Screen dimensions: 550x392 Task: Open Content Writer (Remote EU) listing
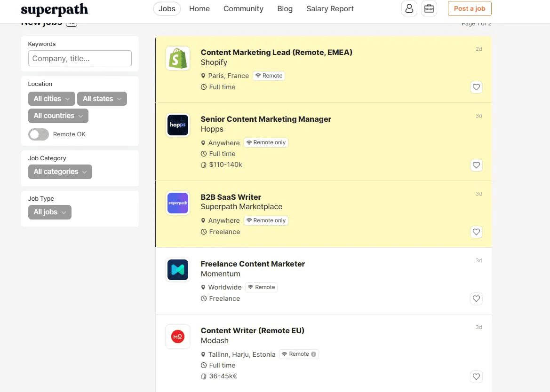[x=253, y=331]
